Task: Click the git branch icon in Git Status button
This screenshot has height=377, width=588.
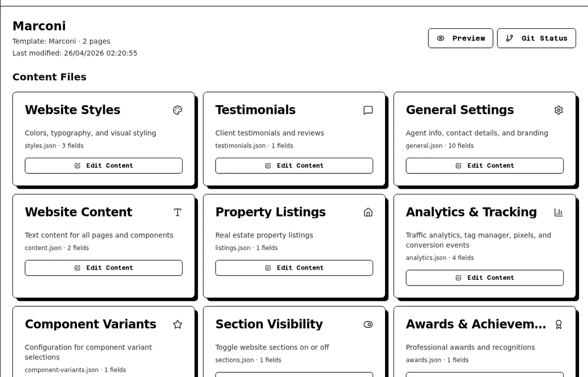Action: 509,38
